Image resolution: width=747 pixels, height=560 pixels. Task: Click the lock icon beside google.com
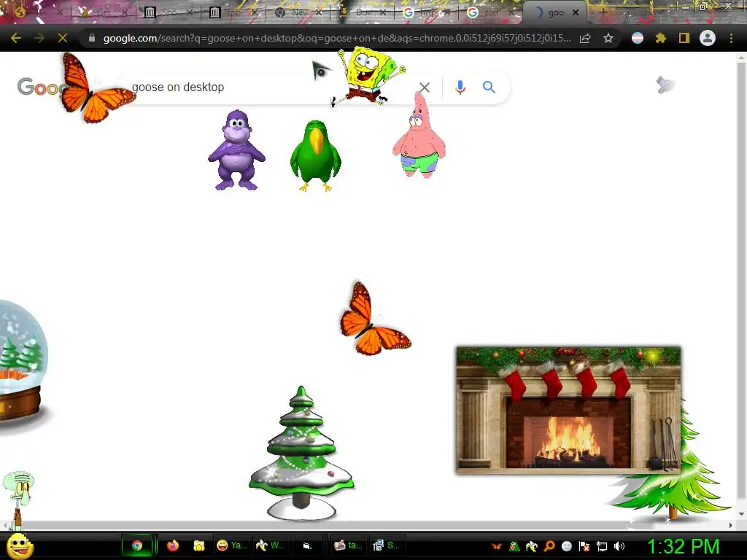click(x=92, y=38)
